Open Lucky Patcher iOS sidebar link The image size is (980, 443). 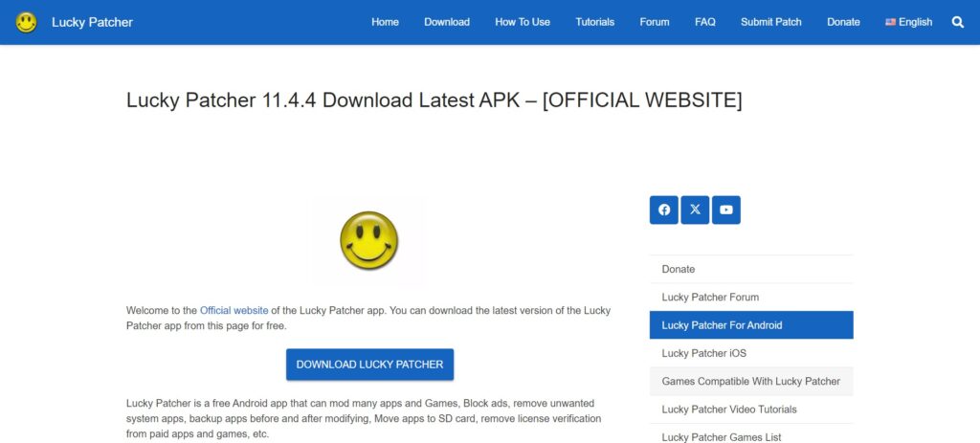(751, 353)
